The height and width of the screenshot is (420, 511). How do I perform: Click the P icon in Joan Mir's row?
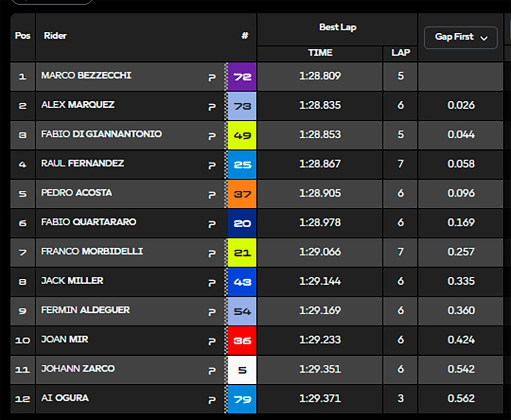tap(212, 342)
